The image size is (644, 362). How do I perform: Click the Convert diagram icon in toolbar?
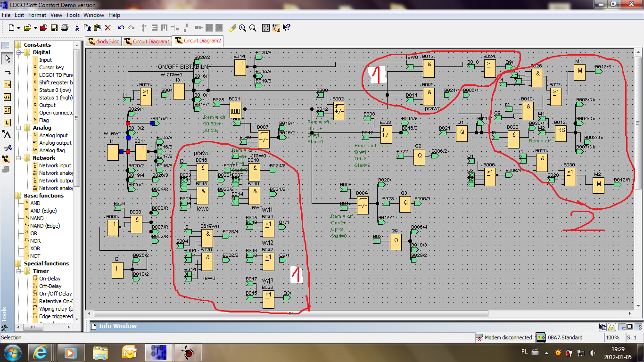pos(276,28)
